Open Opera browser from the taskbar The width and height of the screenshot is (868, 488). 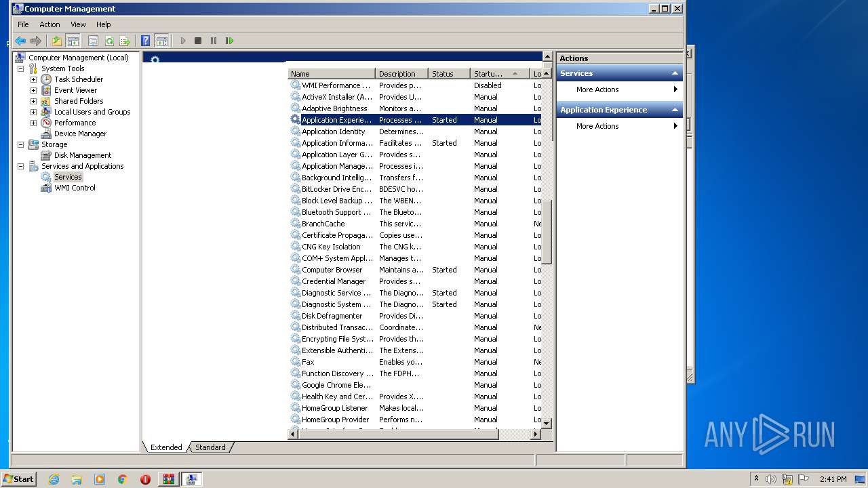click(x=145, y=479)
